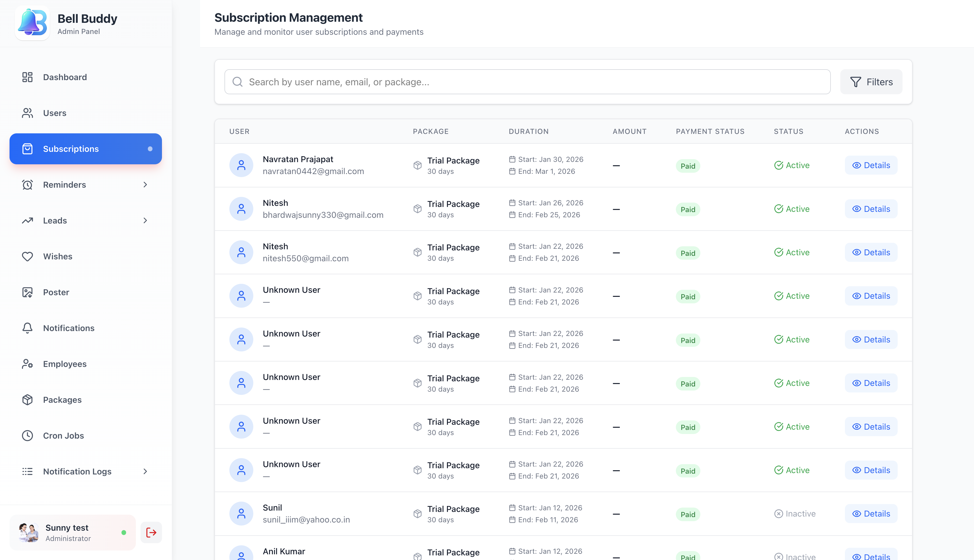
Task: Open Users via the people icon
Action: (27, 113)
